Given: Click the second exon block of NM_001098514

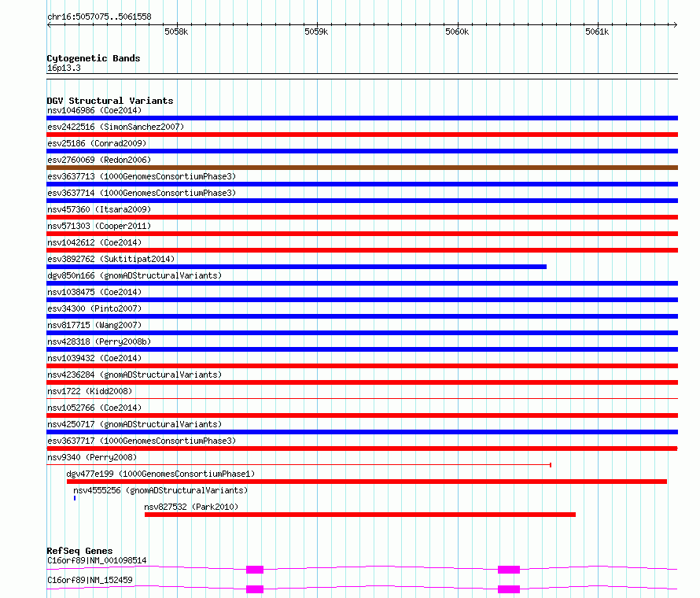Looking at the screenshot, I should 509,570.
